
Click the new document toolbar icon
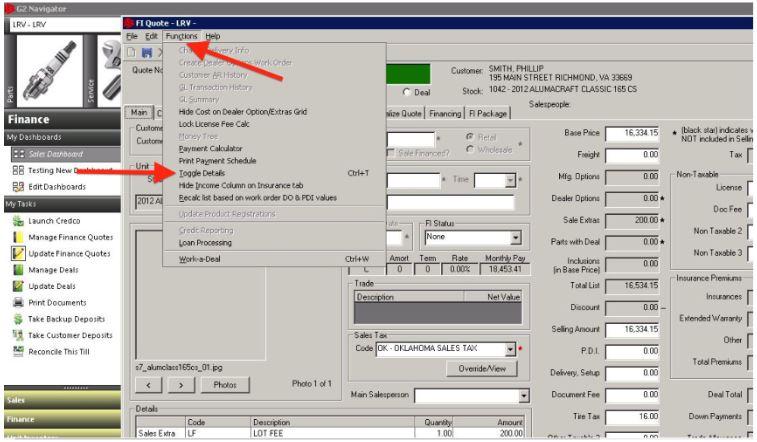pyautogui.click(x=132, y=52)
